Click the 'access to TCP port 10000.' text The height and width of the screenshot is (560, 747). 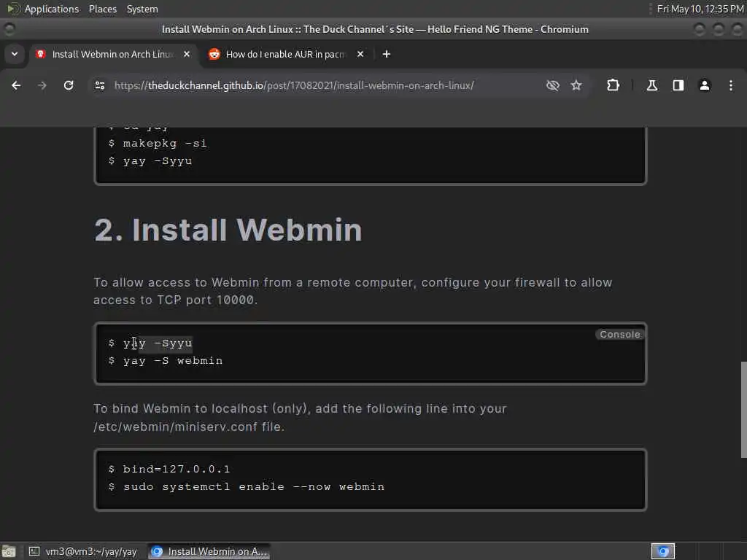click(175, 300)
